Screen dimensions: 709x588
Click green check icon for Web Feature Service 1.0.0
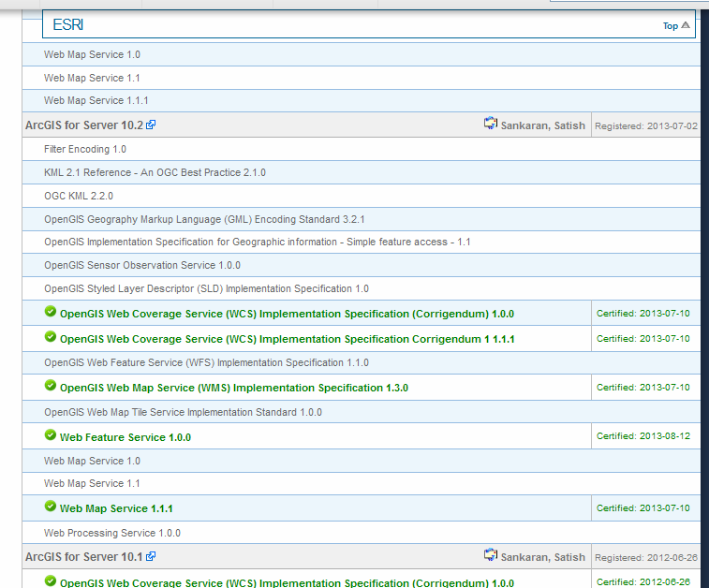point(51,434)
